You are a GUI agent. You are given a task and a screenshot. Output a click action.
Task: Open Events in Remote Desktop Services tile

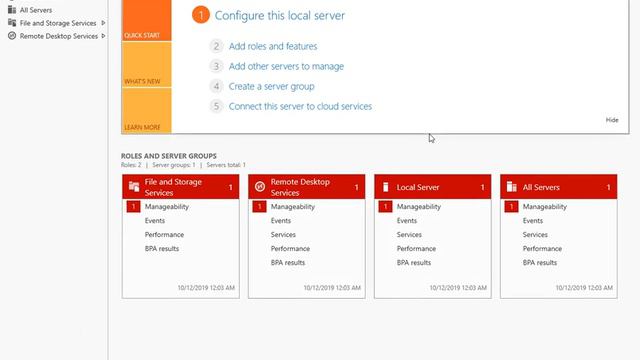281,221
